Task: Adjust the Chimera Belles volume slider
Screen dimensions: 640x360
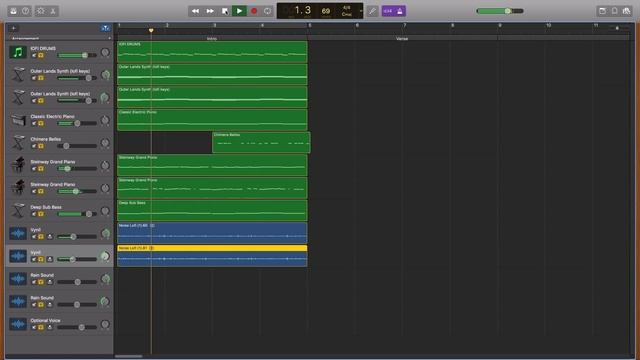Action: tap(77, 146)
